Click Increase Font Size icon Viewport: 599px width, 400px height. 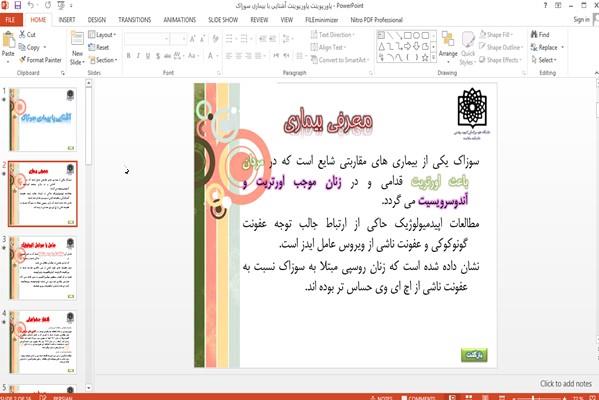tap(192, 39)
